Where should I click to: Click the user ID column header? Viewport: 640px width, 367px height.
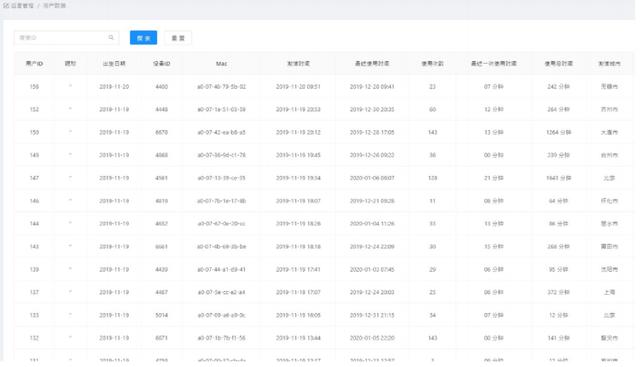[x=34, y=64]
